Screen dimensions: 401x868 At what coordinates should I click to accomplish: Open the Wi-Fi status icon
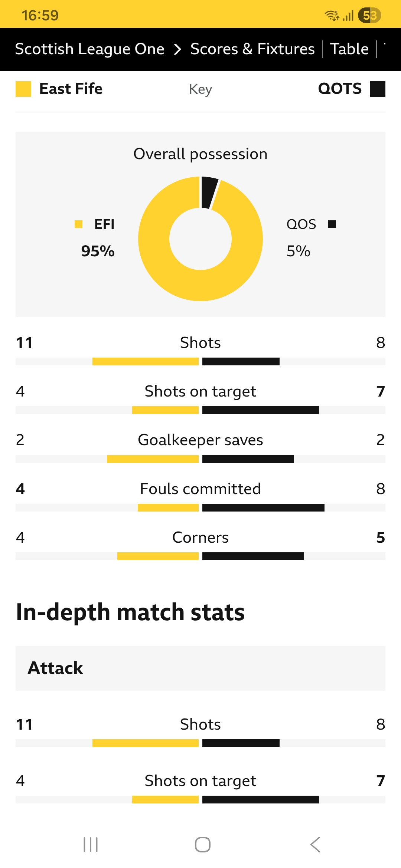click(x=332, y=15)
